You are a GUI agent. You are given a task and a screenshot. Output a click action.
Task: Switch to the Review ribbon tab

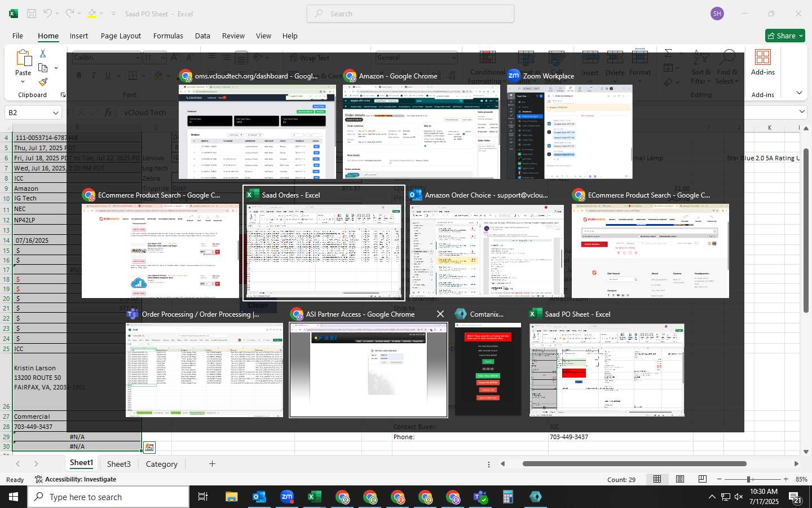pyautogui.click(x=233, y=36)
